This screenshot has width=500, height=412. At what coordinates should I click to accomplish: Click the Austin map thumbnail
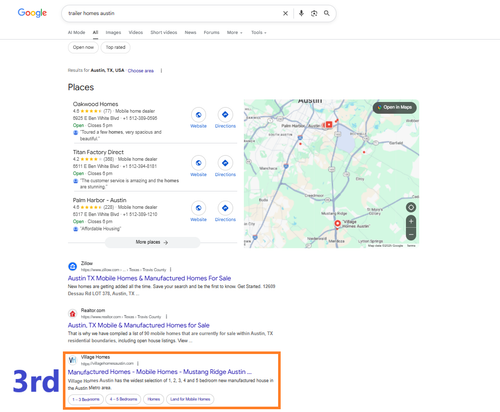point(331,173)
